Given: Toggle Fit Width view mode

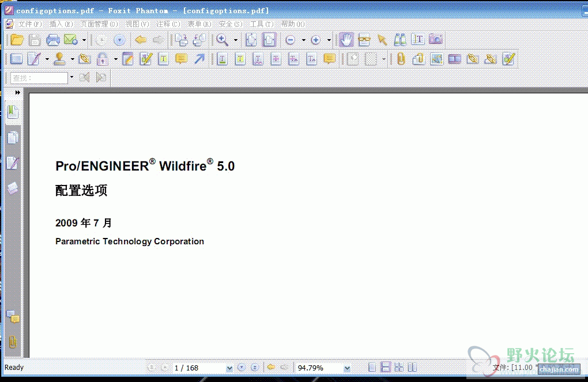Looking at the screenshot, I should [269, 40].
